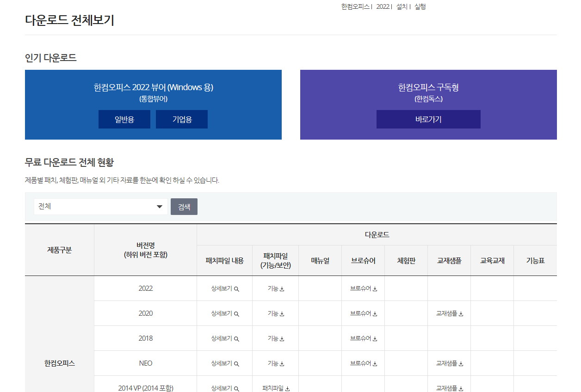Viewport: 581px width, 392px height.
Task: Click the 제품구분 column header
Action: [x=59, y=250]
